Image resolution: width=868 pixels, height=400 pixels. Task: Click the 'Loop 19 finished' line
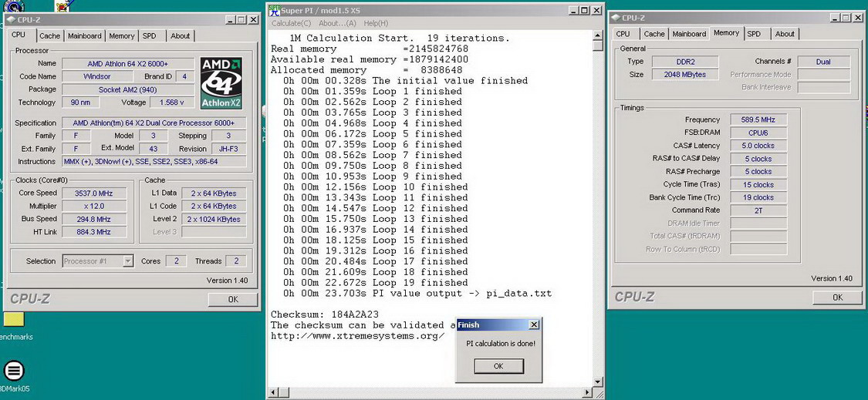point(375,283)
